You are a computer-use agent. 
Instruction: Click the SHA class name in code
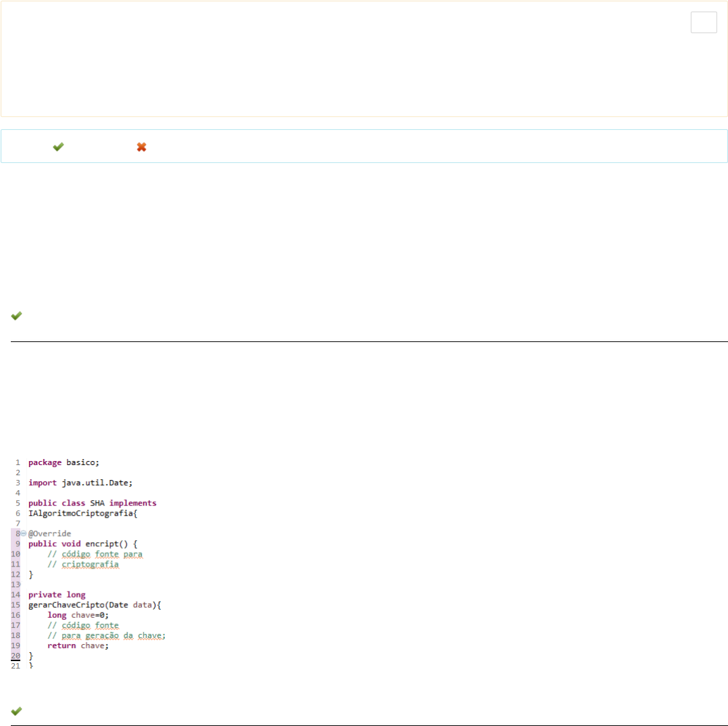click(x=98, y=503)
